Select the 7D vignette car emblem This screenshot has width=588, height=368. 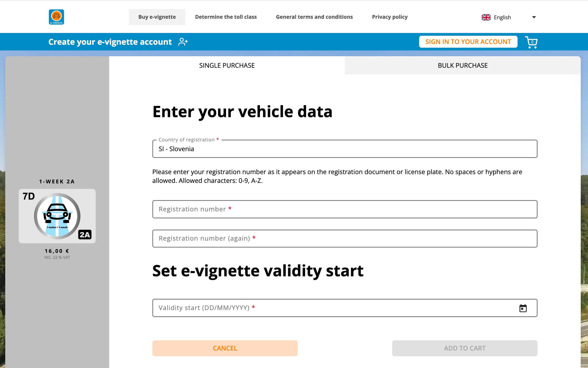57,216
